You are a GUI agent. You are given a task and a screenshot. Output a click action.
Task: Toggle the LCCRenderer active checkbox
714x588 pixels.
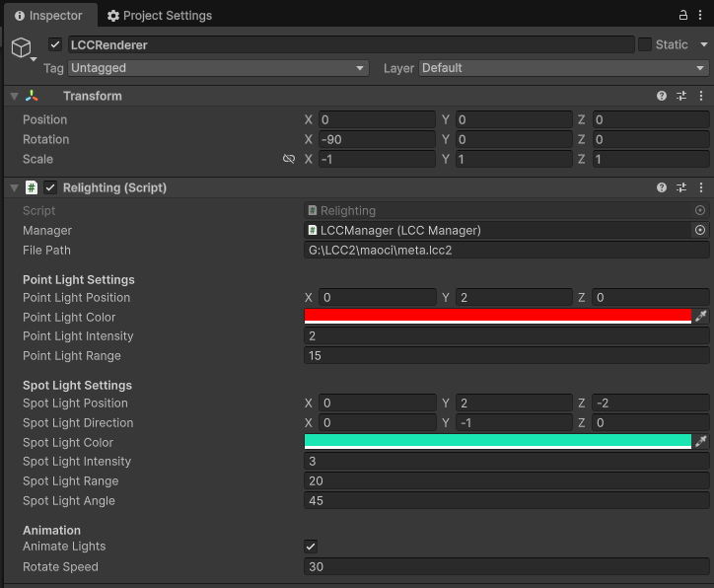point(55,44)
